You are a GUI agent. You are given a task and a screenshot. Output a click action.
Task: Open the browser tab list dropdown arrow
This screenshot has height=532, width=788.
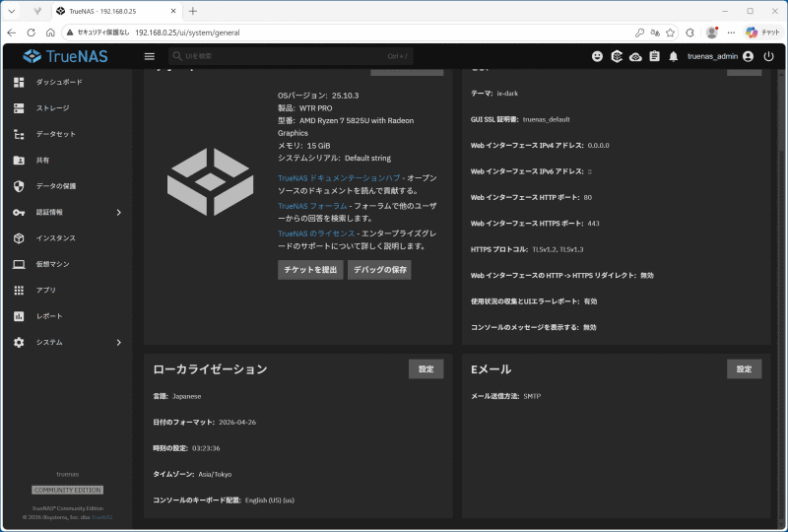click(x=12, y=11)
